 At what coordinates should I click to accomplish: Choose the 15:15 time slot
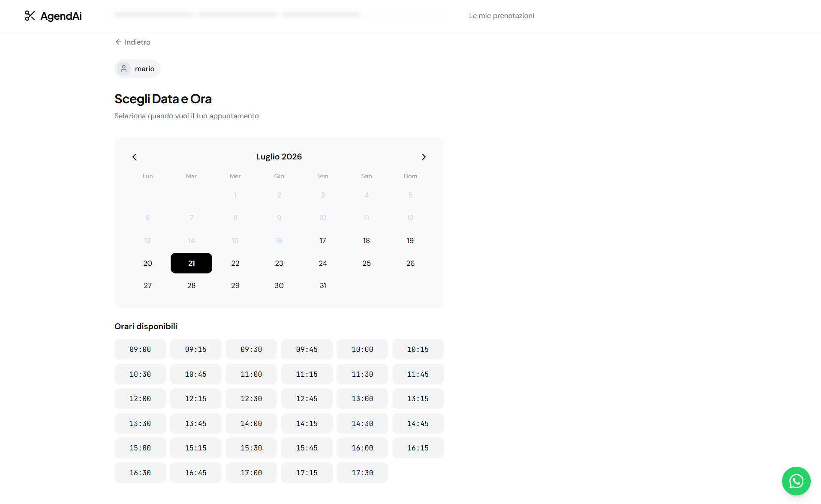click(196, 448)
